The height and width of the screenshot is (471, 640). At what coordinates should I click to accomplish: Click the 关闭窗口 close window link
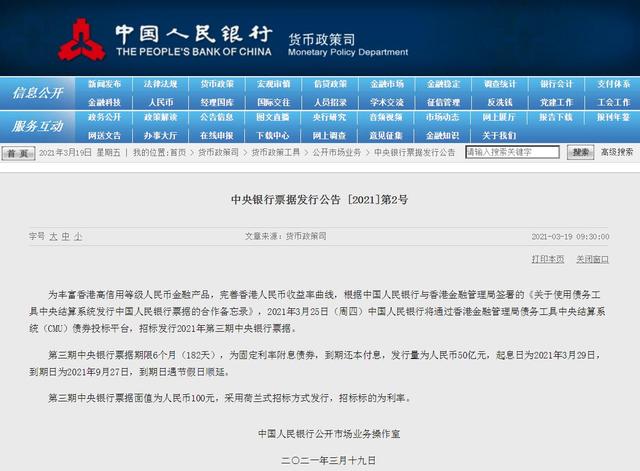point(592,258)
